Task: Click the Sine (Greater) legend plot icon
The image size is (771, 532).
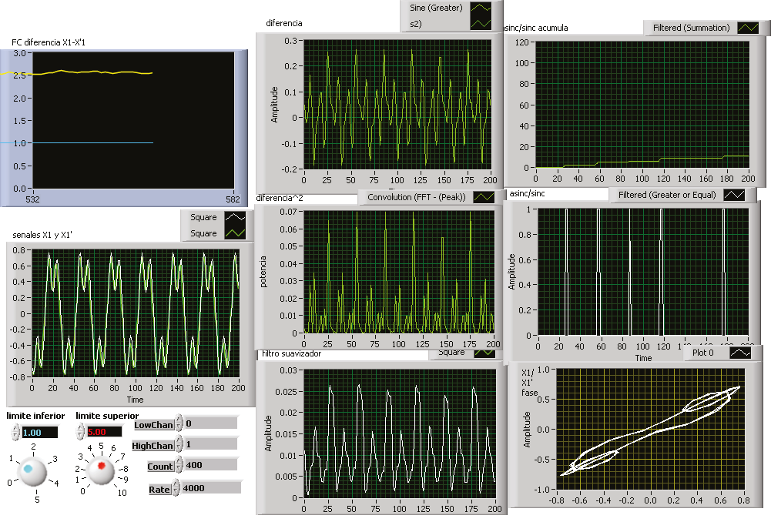Action: point(481,8)
